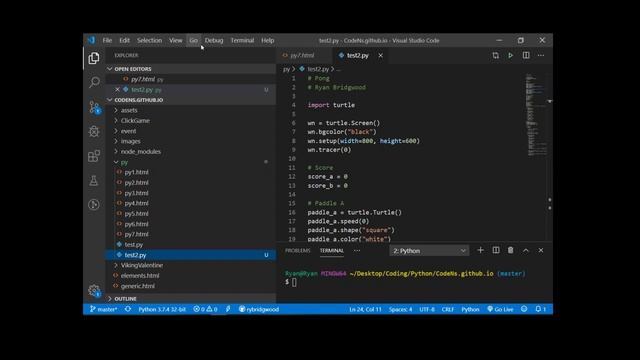The image size is (640, 360).
Task: Create a new terminal with plus icon
Action: coord(480,250)
